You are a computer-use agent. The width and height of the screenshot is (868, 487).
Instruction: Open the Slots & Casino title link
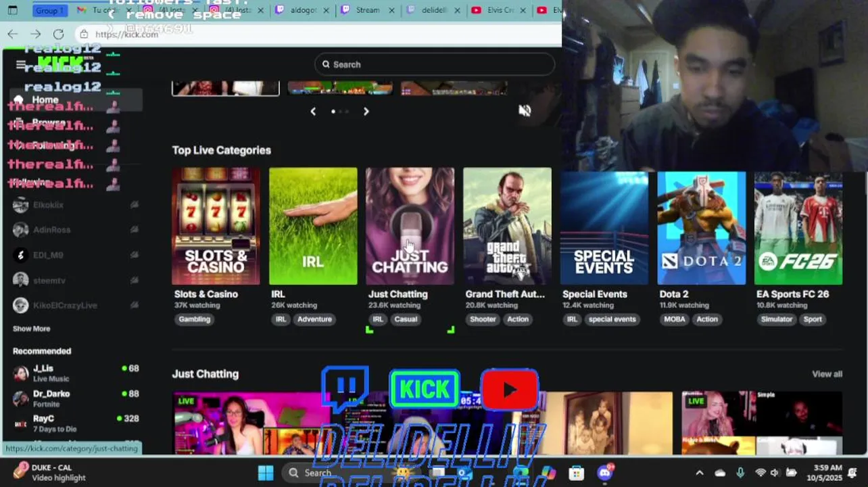coord(206,294)
